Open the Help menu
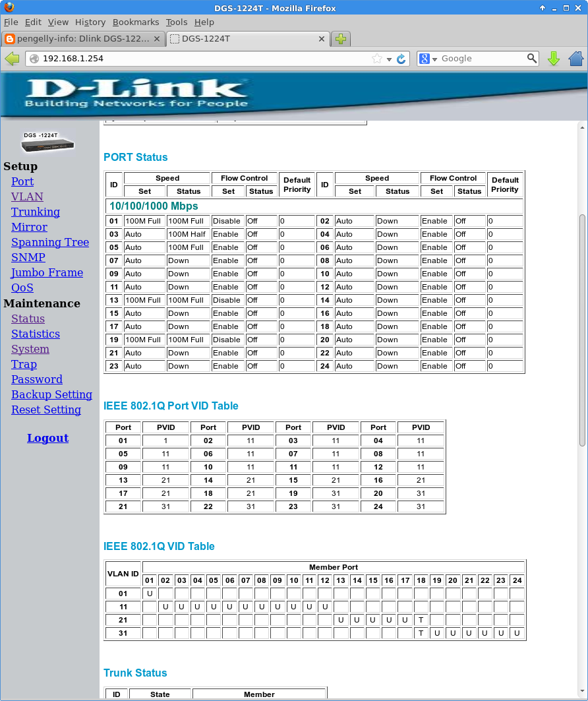This screenshot has height=701, width=588. [204, 22]
